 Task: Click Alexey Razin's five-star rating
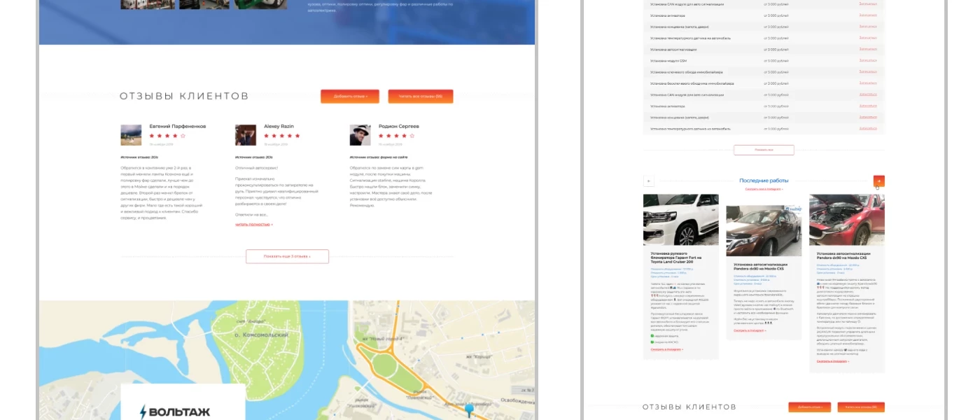[x=281, y=136]
